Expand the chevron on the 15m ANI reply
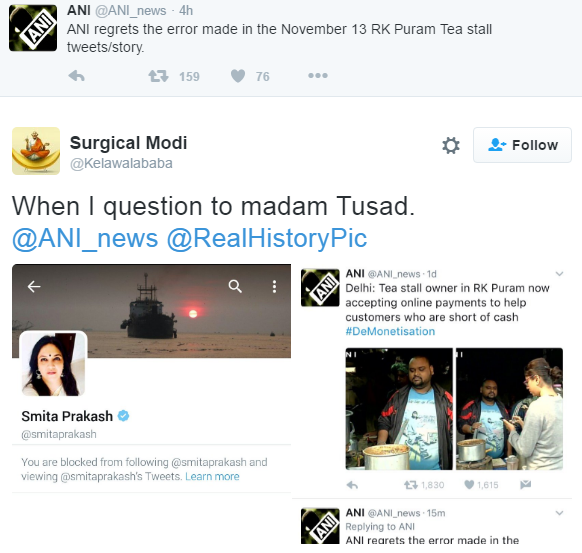 pyautogui.click(x=559, y=513)
